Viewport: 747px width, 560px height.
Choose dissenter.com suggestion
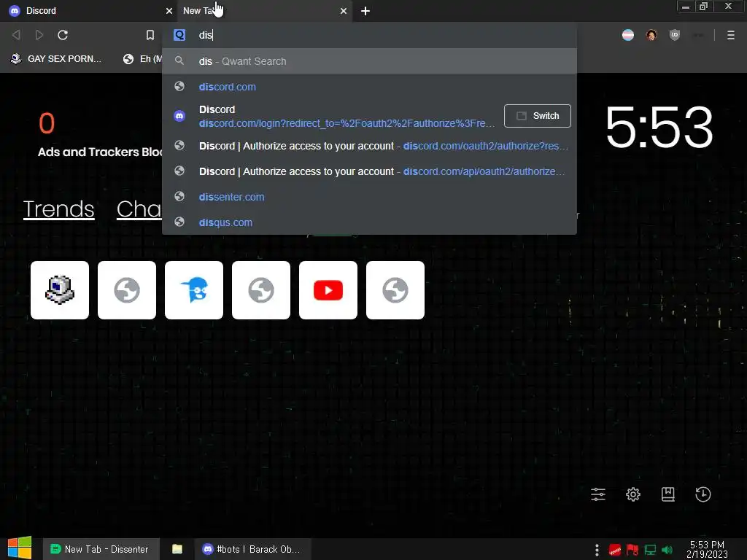tap(369, 197)
